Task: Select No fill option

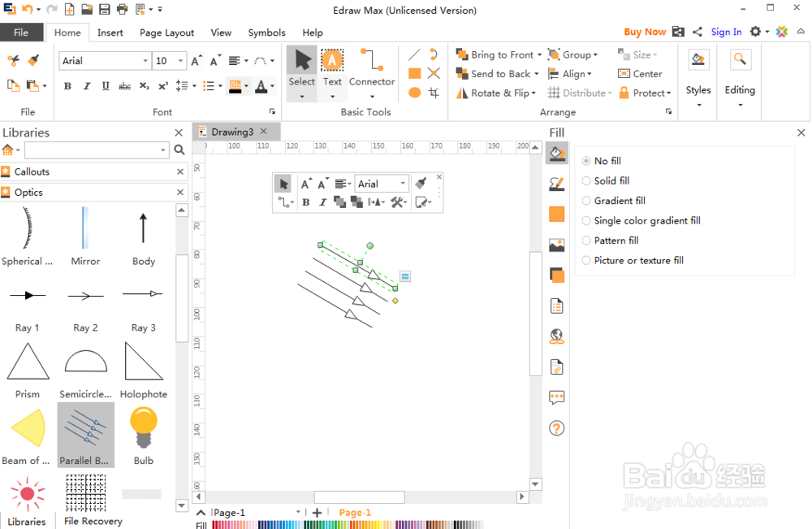Action: 602,161
